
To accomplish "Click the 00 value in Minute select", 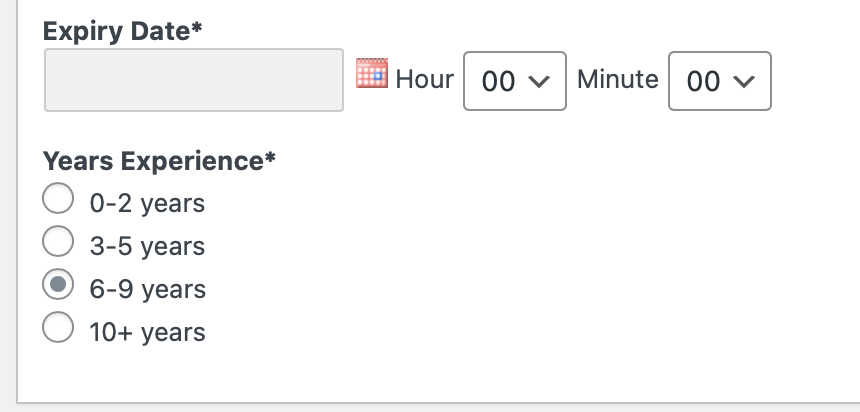I will pyautogui.click(x=703, y=82).
